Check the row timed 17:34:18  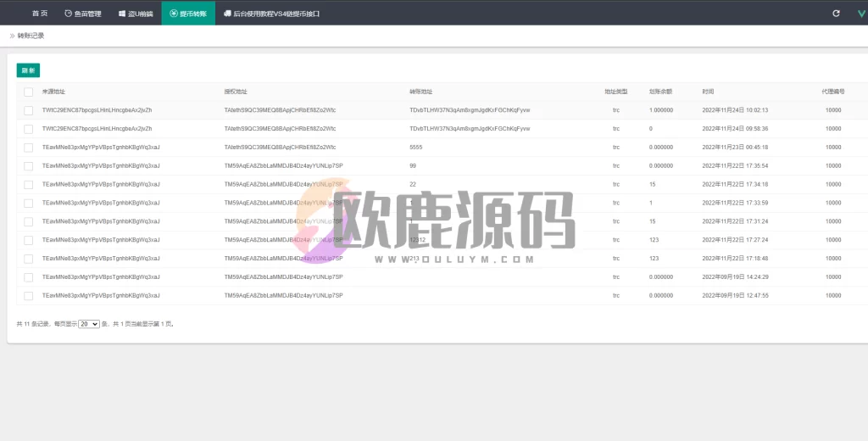pyautogui.click(x=28, y=185)
